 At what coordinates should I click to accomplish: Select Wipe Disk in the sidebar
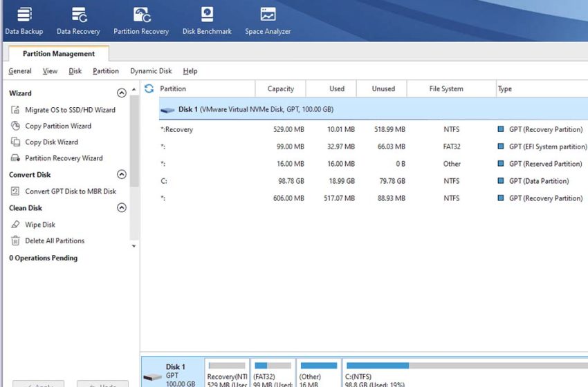tap(40, 225)
